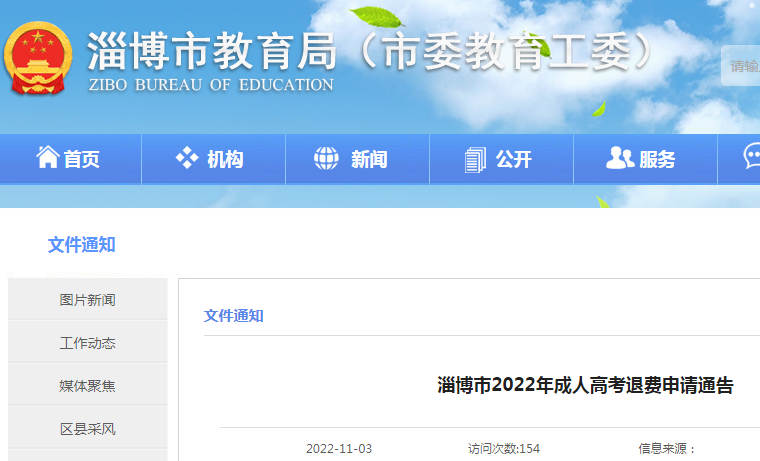Click the people icon beside 服务
760x461 pixels.
click(620, 158)
